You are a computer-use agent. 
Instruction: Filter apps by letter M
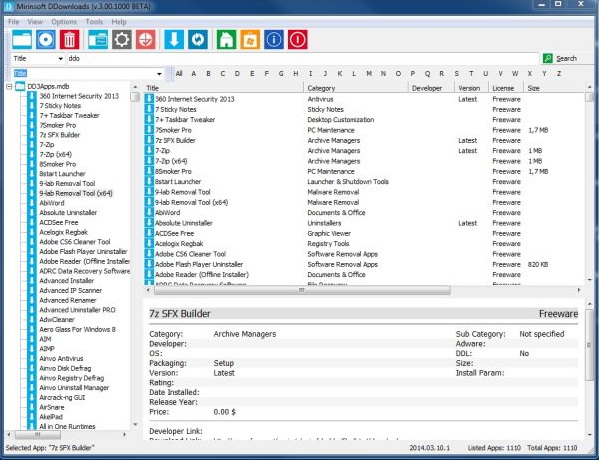[x=369, y=73]
